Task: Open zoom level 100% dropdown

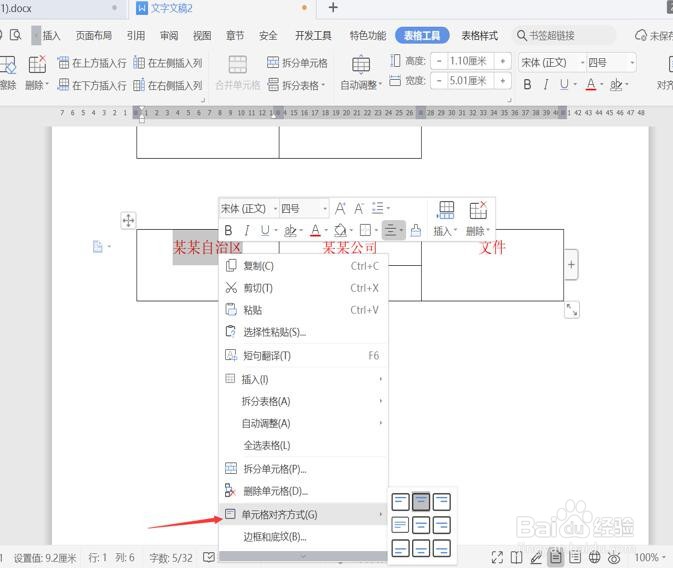Action: click(x=649, y=557)
